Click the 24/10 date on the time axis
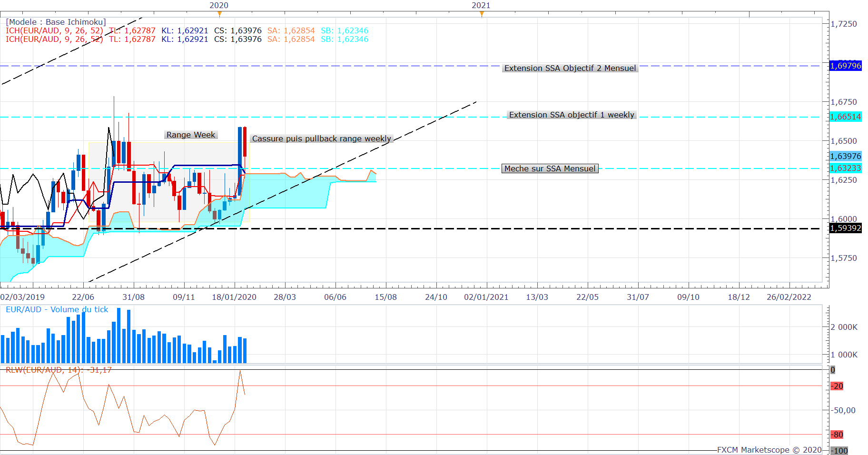Image resolution: width=868 pixels, height=455 pixels. pos(436,297)
